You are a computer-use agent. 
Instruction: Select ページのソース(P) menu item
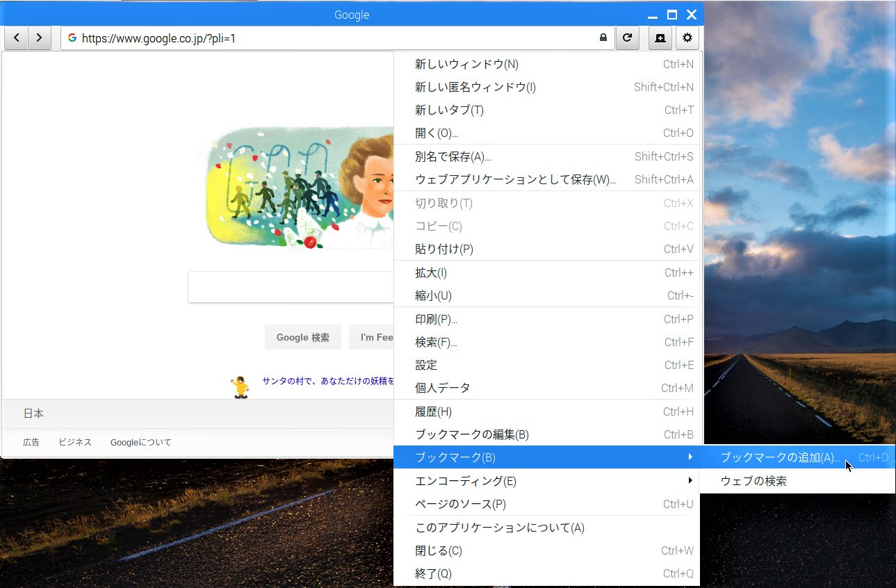pos(547,505)
